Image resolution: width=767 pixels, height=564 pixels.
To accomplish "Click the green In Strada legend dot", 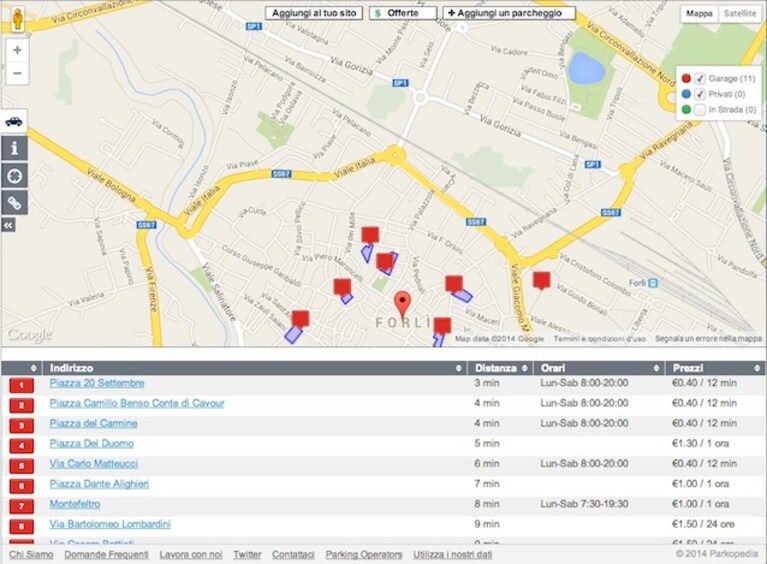I will click(686, 110).
